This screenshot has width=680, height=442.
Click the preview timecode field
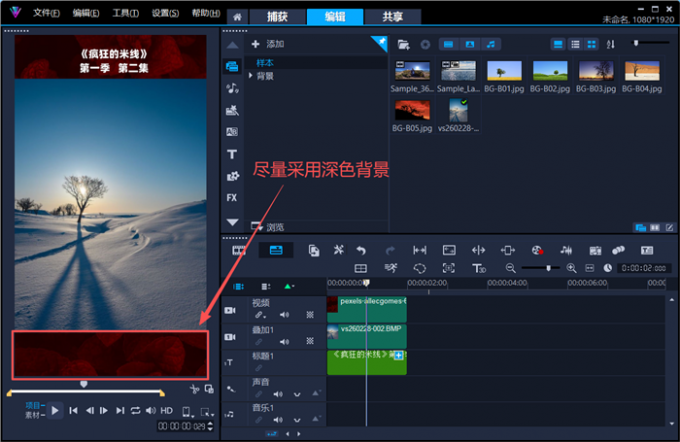coord(184,426)
